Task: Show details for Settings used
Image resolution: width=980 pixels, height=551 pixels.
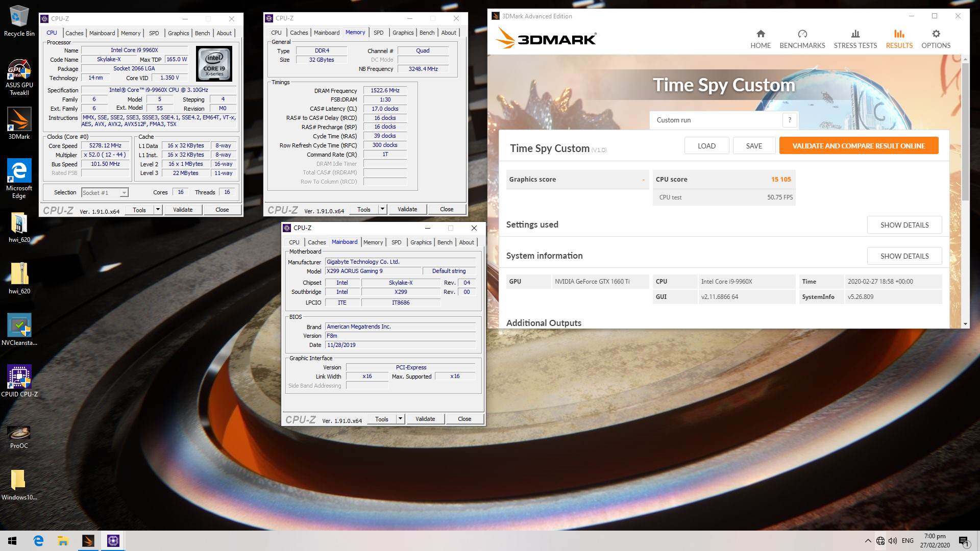Action: point(904,225)
